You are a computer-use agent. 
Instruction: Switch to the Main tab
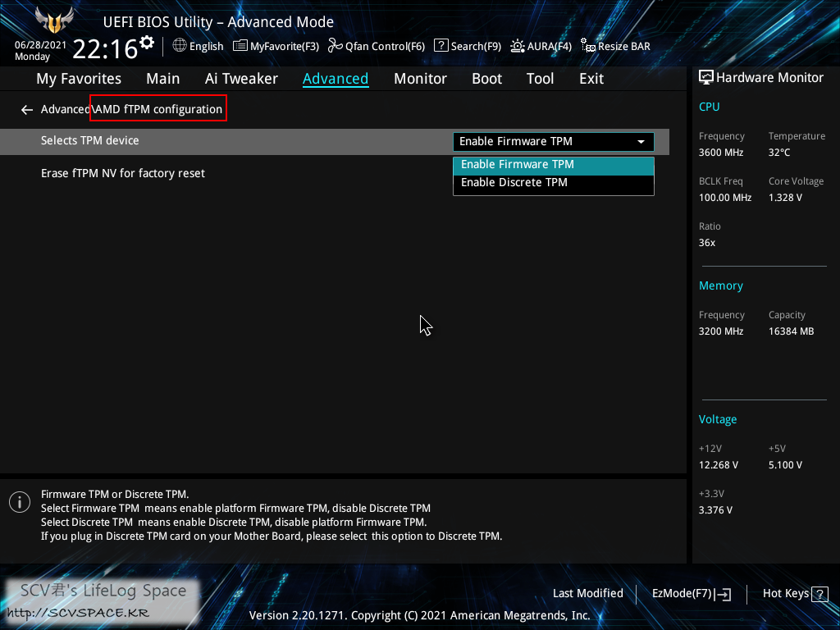(x=163, y=79)
